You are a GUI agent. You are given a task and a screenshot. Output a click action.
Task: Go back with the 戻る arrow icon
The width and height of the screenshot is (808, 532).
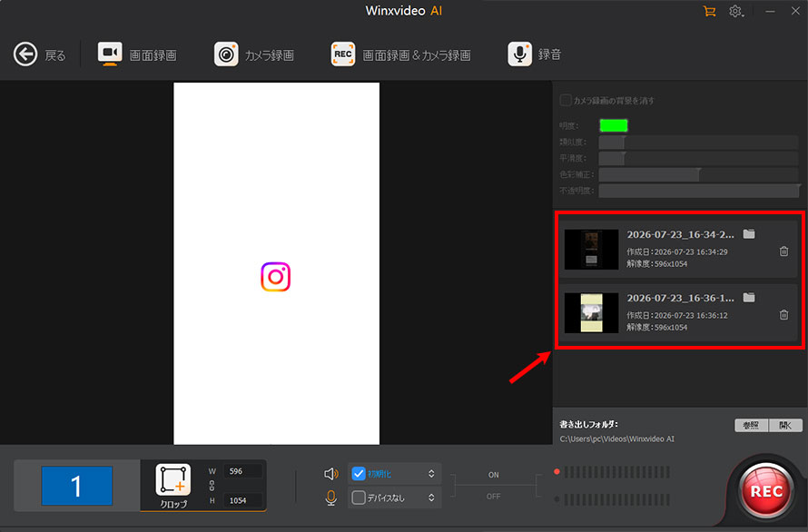[x=25, y=54]
